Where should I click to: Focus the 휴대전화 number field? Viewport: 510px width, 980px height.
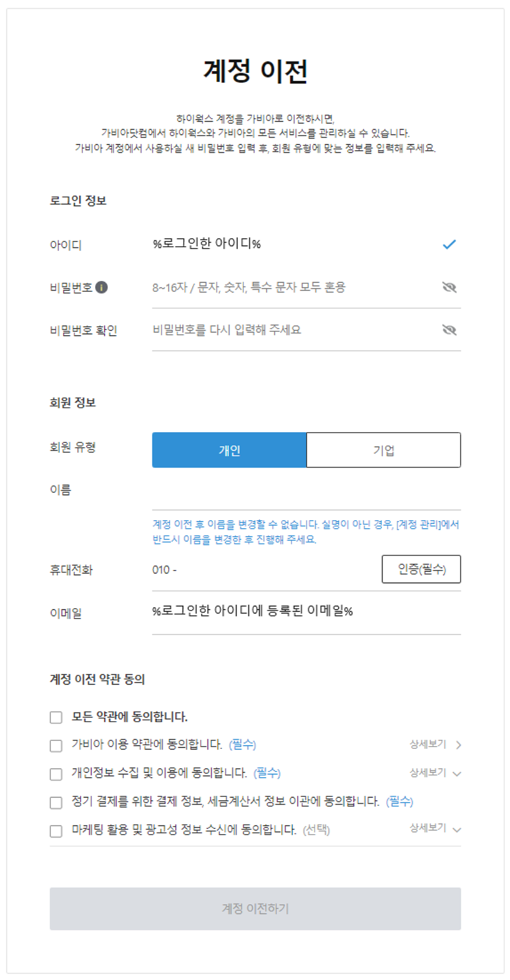pos(261,570)
